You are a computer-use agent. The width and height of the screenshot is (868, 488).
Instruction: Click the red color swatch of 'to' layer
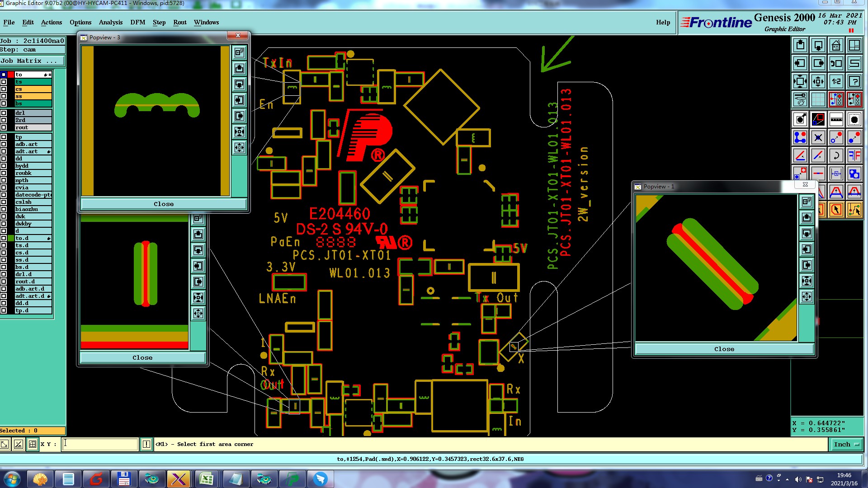11,75
